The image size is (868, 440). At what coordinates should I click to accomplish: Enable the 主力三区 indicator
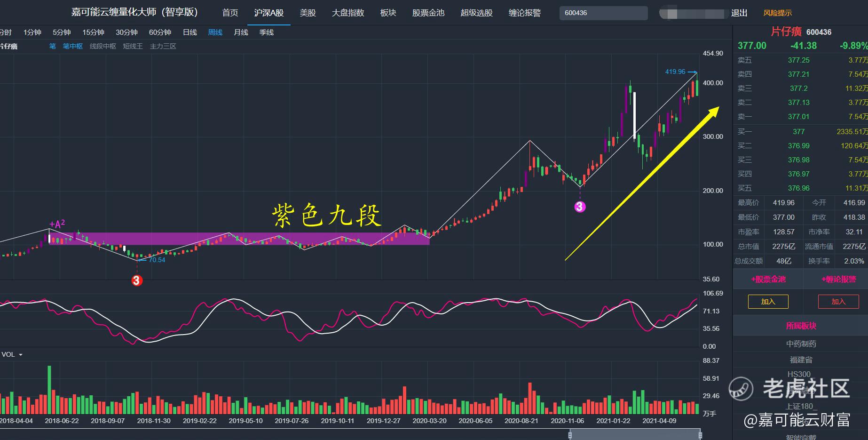pos(163,46)
